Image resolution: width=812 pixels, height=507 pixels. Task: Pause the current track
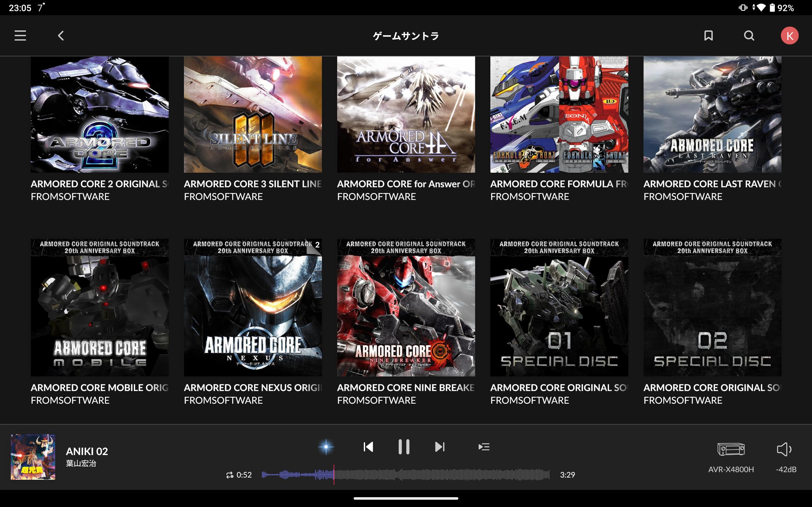(x=404, y=447)
